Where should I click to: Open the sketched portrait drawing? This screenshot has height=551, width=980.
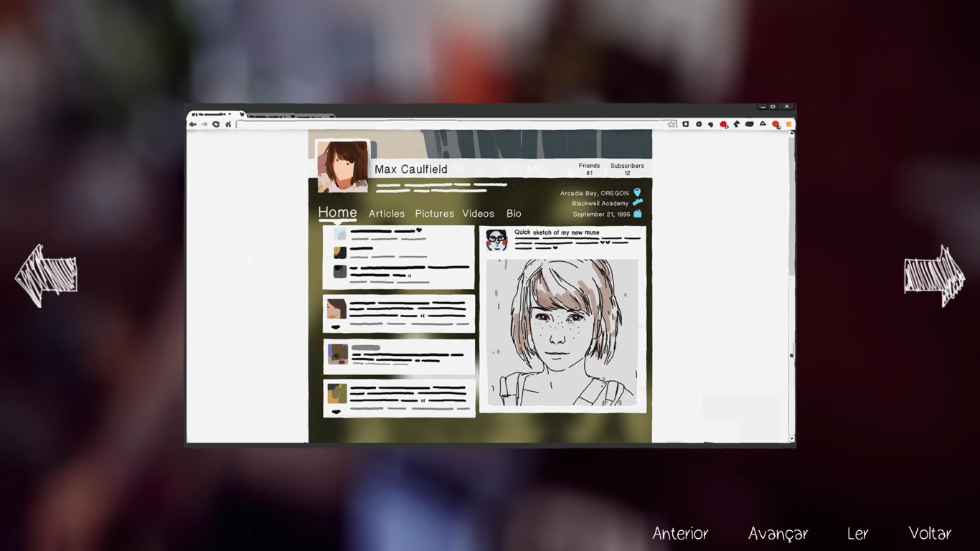tap(562, 333)
